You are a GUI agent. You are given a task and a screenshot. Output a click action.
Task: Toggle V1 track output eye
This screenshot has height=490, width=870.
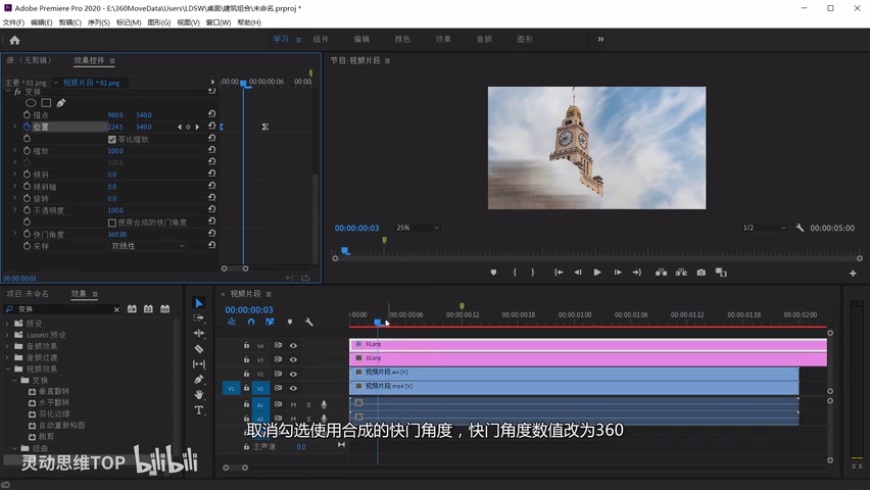[x=293, y=388]
